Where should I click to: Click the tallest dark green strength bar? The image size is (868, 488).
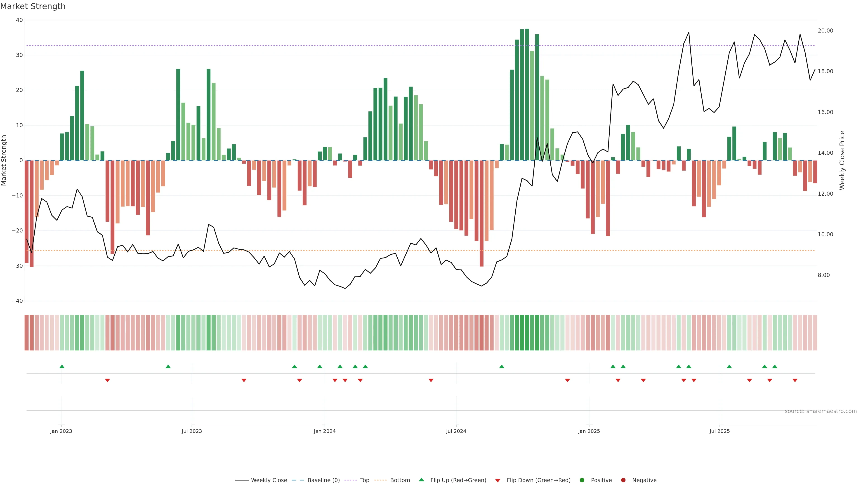(x=527, y=94)
